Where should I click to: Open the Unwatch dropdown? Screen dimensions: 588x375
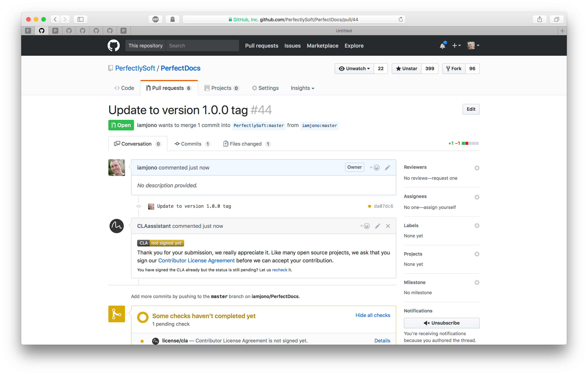pyautogui.click(x=354, y=68)
